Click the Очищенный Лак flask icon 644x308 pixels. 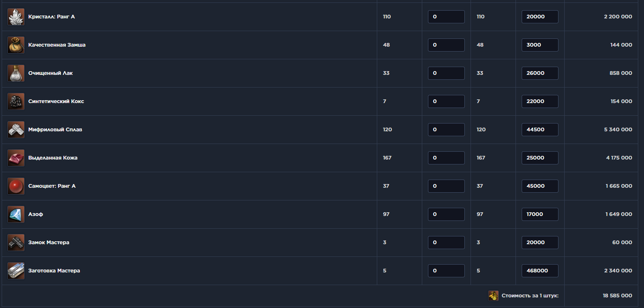(16, 73)
